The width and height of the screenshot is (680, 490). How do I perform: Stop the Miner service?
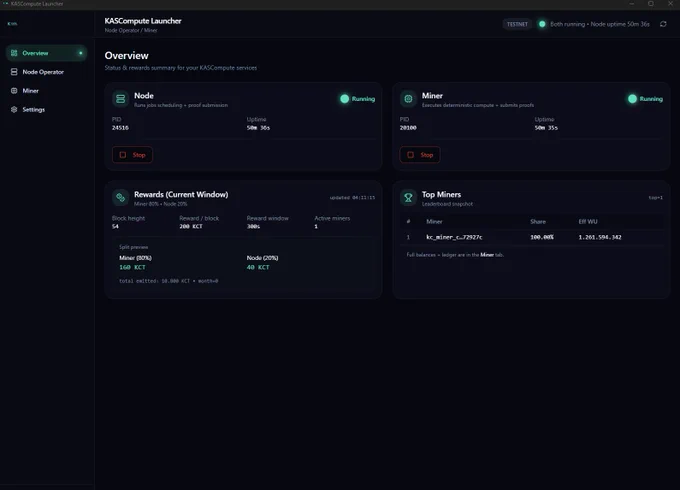pyautogui.click(x=420, y=155)
